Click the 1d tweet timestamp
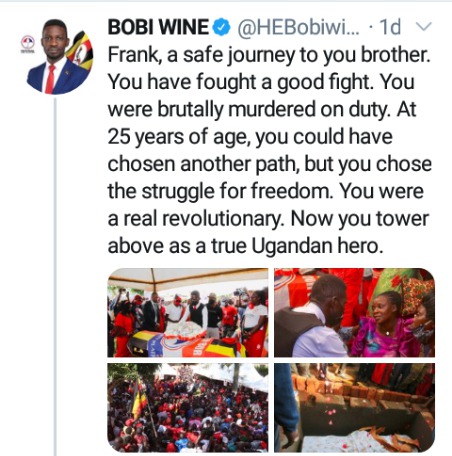 click(x=390, y=27)
